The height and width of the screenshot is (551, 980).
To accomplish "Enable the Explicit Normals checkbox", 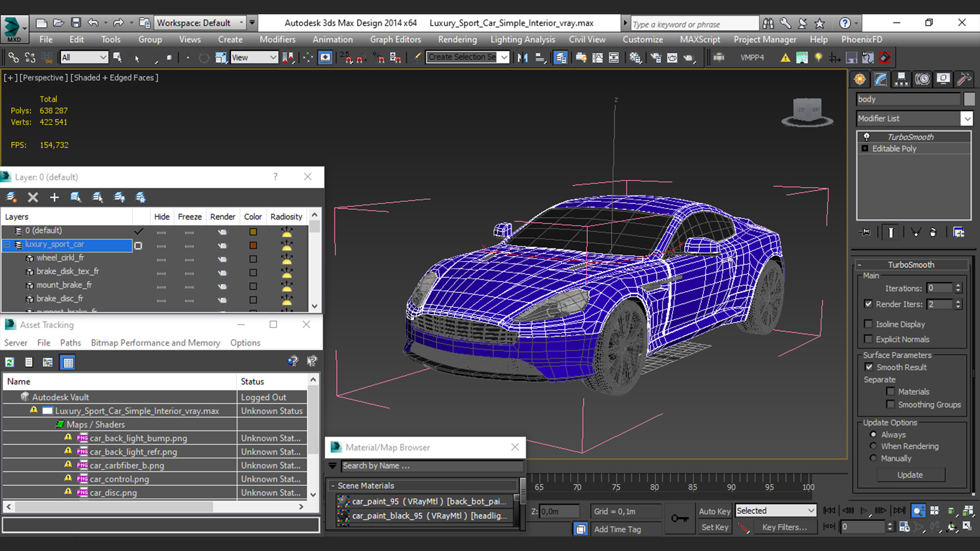I will [868, 339].
